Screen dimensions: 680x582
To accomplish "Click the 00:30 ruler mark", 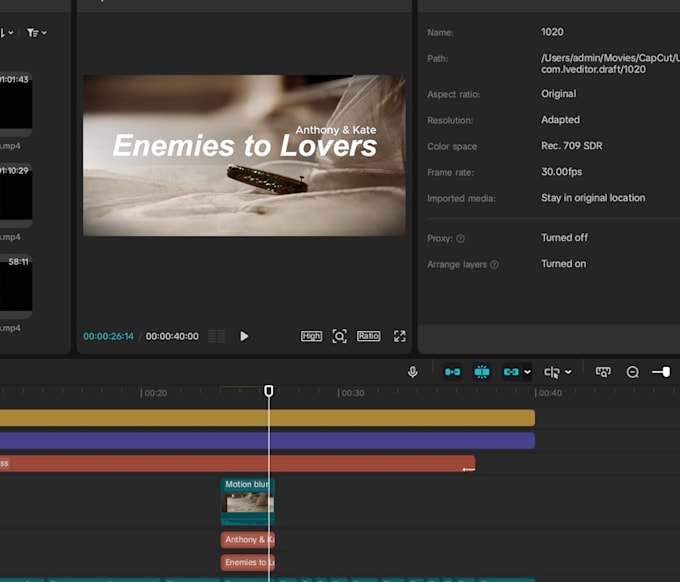I will pyautogui.click(x=352, y=393).
